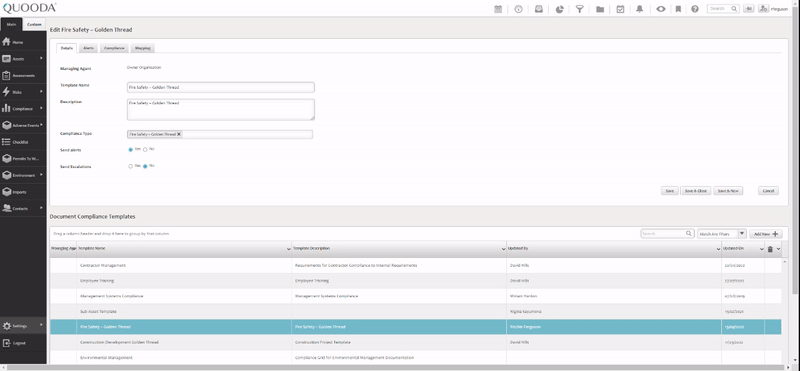Click the Save & New button

click(728, 191)
